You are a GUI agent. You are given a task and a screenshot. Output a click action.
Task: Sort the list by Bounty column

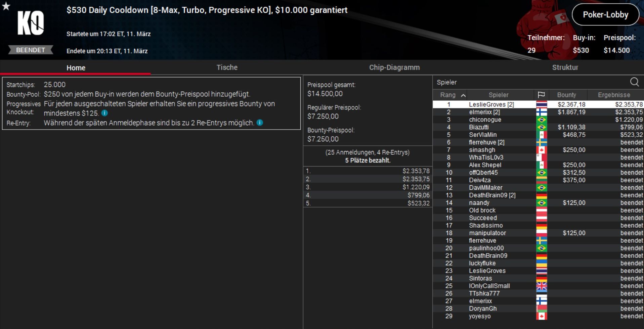pos(566,95)
